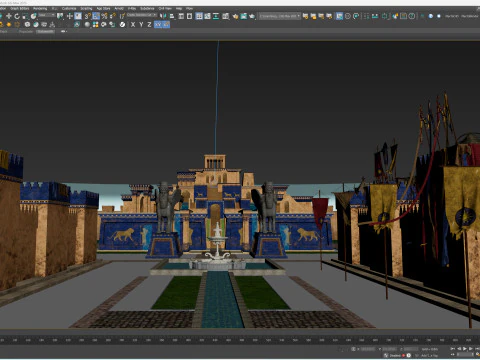This screenshot has width=480, height=360.
Task: Open the Material Editor icon
Action: coord(226,16)
